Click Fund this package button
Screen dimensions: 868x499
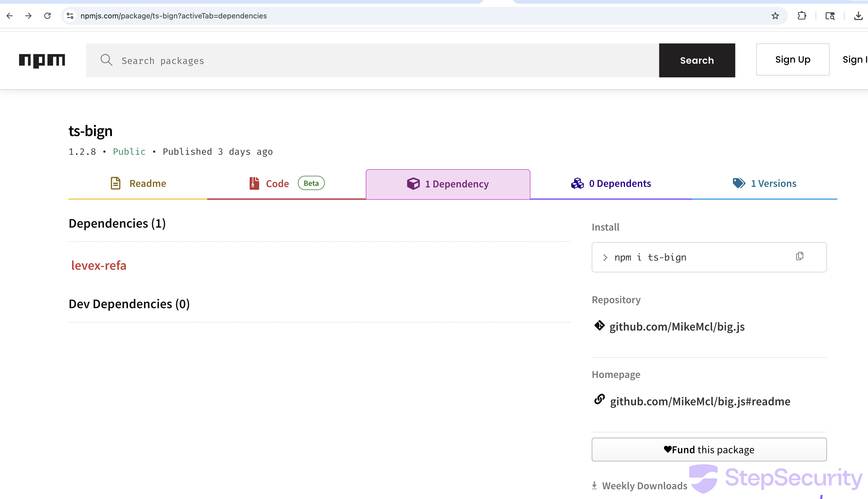(709, 450)
